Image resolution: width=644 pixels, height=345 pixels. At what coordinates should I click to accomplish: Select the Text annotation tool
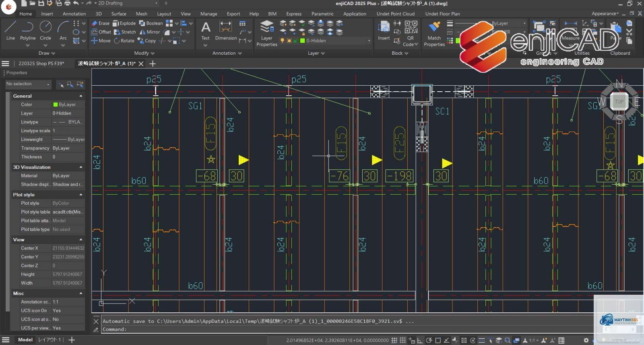pyautogui.click(x=205, y=31)
